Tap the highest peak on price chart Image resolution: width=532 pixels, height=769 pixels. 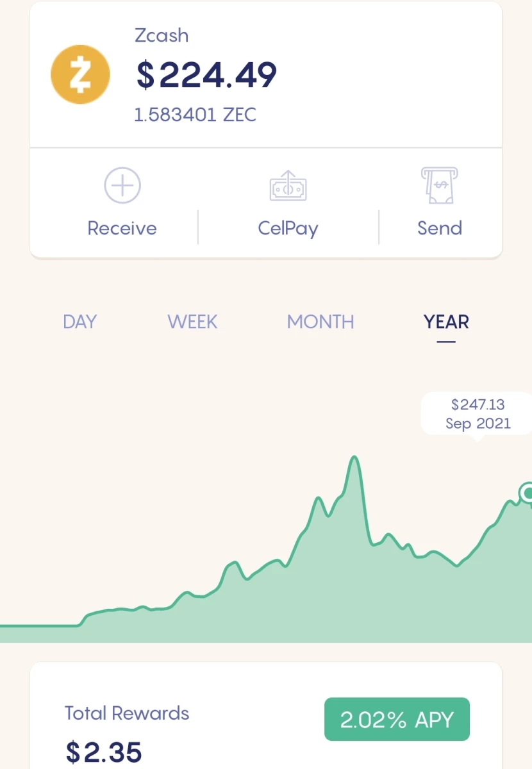tap(354, 458)
